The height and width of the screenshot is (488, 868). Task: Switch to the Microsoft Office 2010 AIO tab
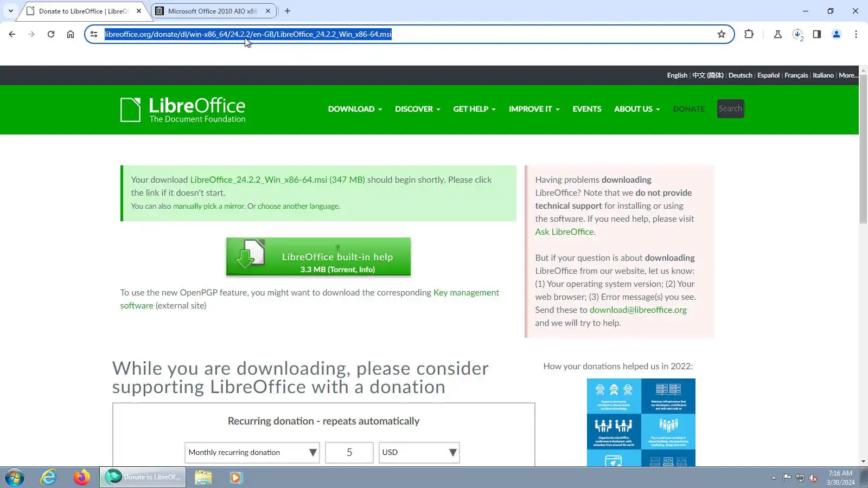click(213, 11)
